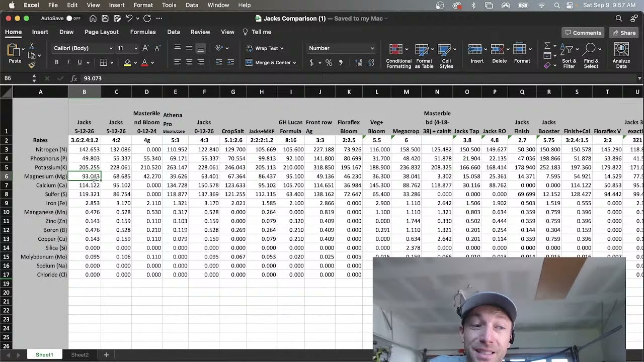644x362 pixels.
Task: Expand the formula bar with the arrow
Action: pos(639,78)
